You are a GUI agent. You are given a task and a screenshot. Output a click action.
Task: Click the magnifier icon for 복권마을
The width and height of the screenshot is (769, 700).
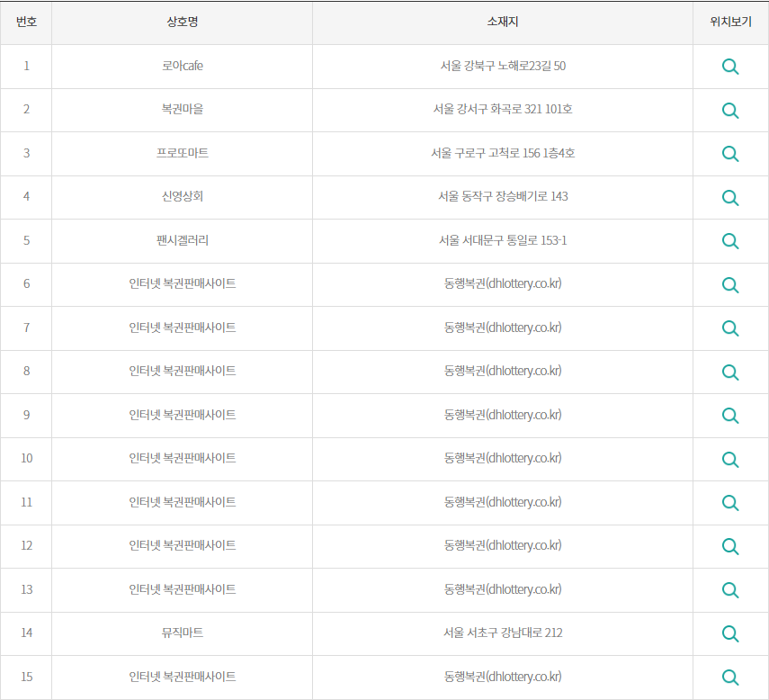(x=729, y=110)
